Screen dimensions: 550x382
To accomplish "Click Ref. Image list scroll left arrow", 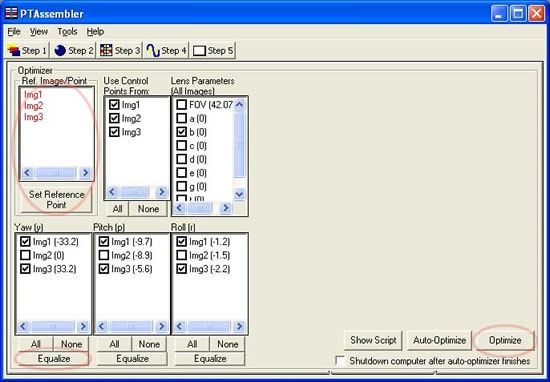I will [27, 173].
